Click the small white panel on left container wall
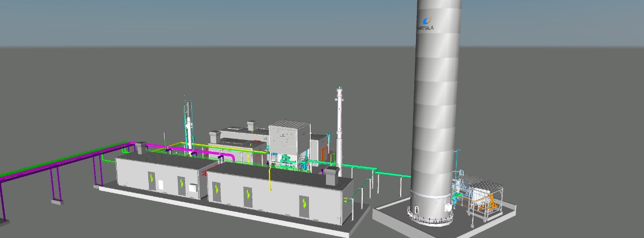The width and height of the screenshot is (644, 238). point(161,185)
